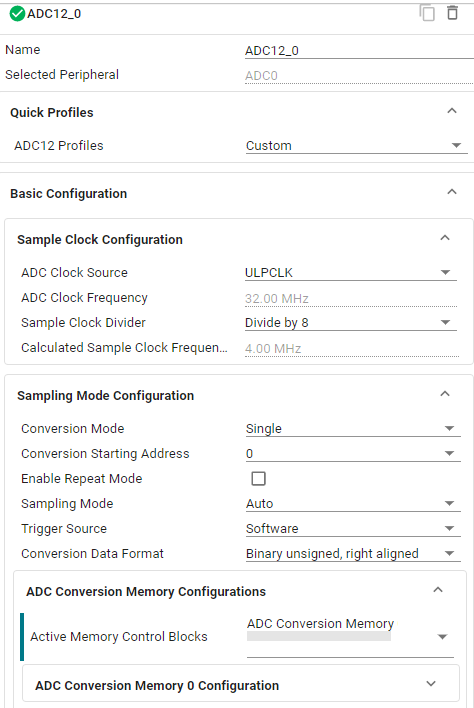Screen dimensions: 474x708
Task: Open the ADC Clock Source dropdown
Action: 351,272
